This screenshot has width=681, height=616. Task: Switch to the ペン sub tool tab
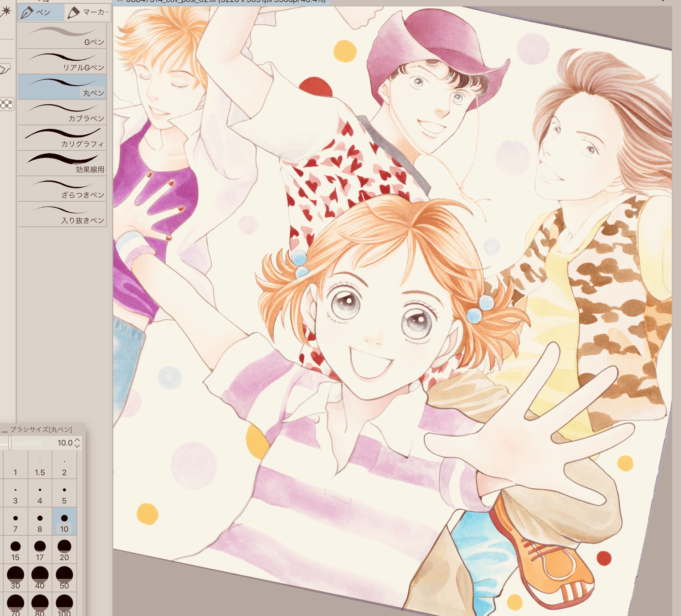(41, 12)
